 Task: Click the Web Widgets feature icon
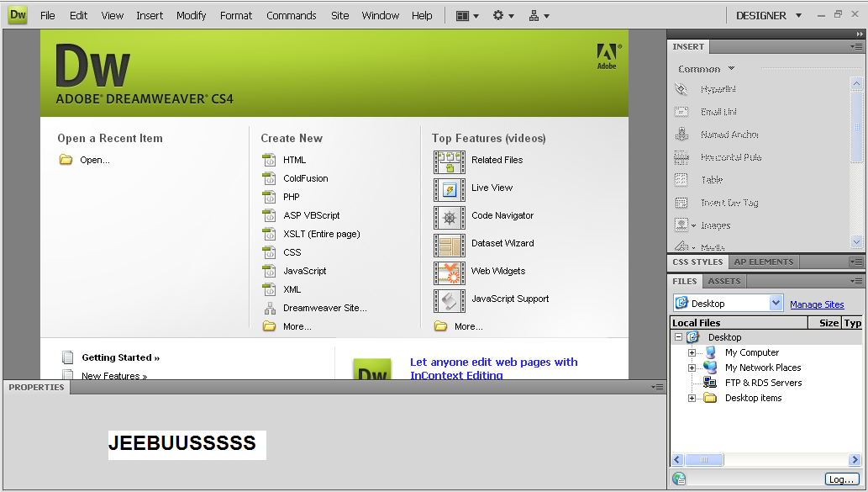[x=450, y=272]
